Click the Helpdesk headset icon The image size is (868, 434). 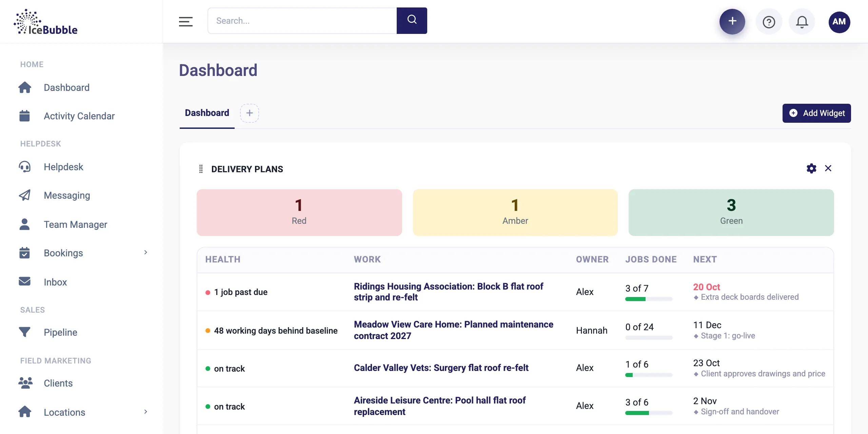[x=25, y=167]
